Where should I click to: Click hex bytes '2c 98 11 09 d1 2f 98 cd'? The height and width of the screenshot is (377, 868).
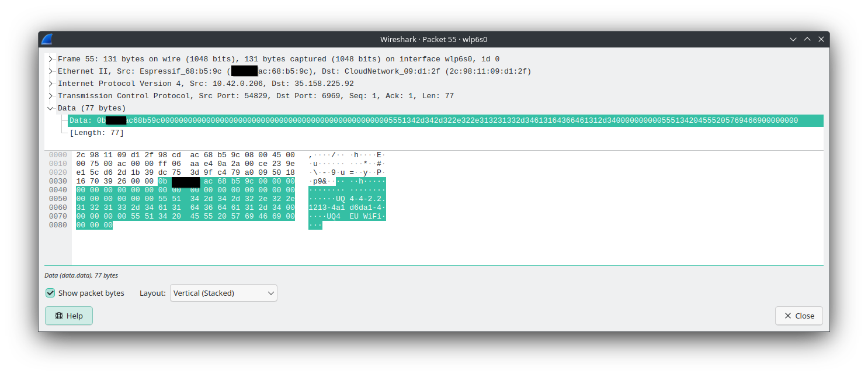129,155
